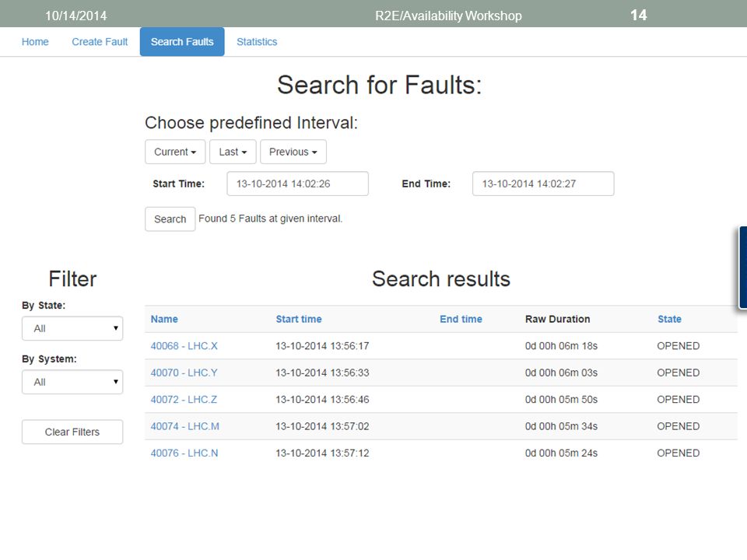Image resolution: width=747 pixels, height=560 pixels.
Task: Open the Home tab
Action: [x=35, y=42]
